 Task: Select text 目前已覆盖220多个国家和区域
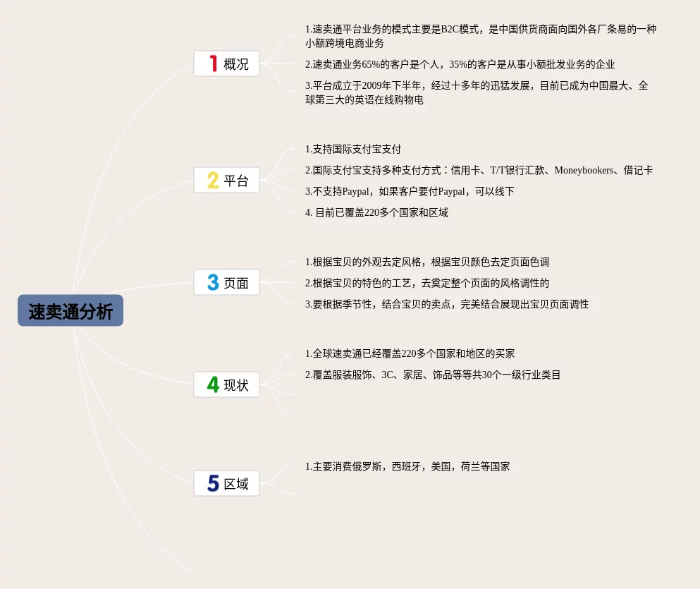376,212
